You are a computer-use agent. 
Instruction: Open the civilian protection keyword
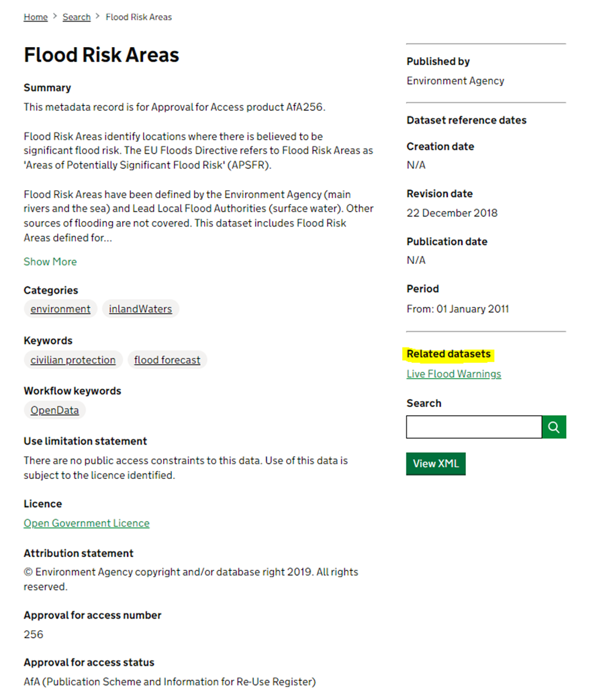pos(73,360)
